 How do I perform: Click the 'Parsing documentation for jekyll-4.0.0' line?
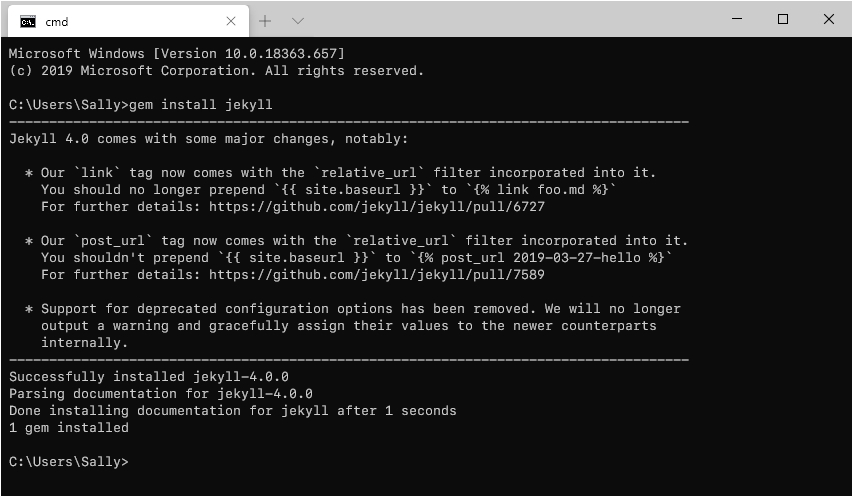click(x=161, y=394)
